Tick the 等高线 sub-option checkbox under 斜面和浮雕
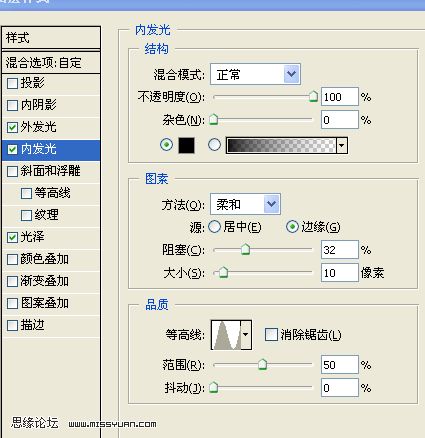This screenshot has height=438, width=425. click(26, 193)
